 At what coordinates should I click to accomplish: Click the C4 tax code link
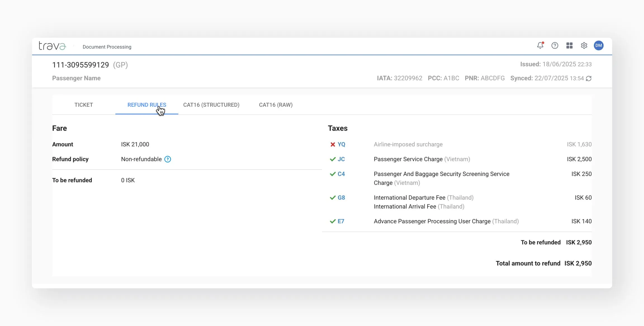point(341,174)
